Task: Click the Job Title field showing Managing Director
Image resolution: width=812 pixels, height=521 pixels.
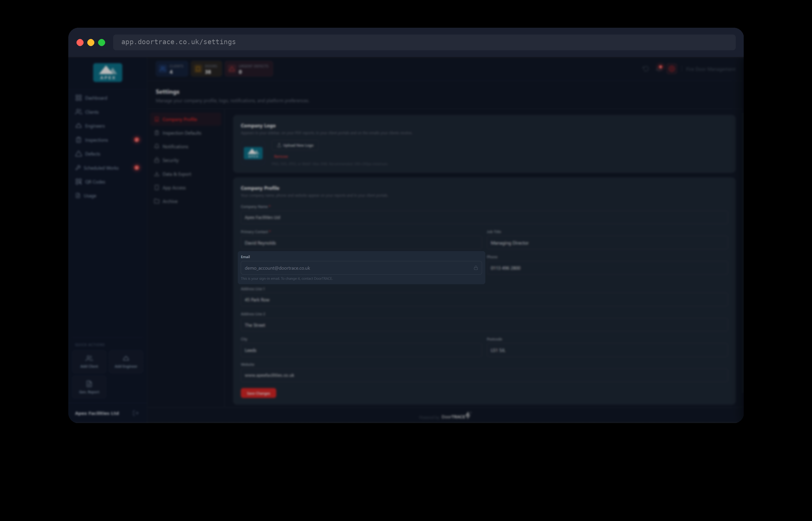Action: [x=607, y=243]
